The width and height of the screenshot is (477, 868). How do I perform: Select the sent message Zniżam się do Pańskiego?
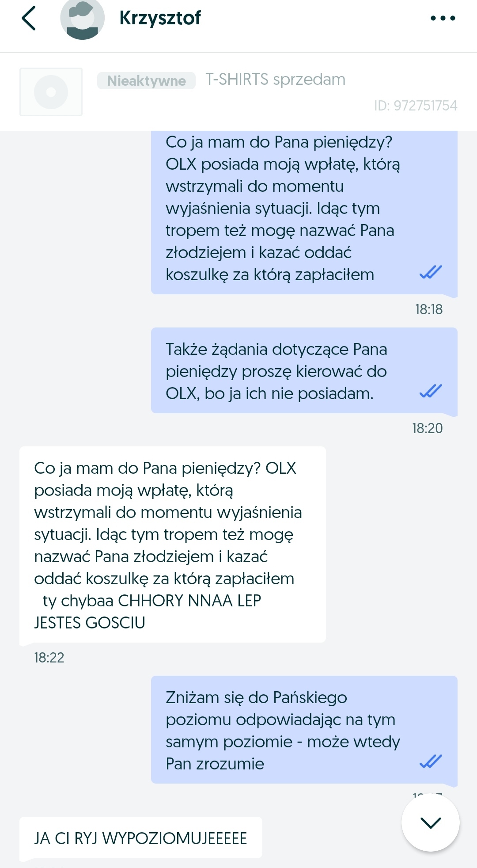pos(304,730)
